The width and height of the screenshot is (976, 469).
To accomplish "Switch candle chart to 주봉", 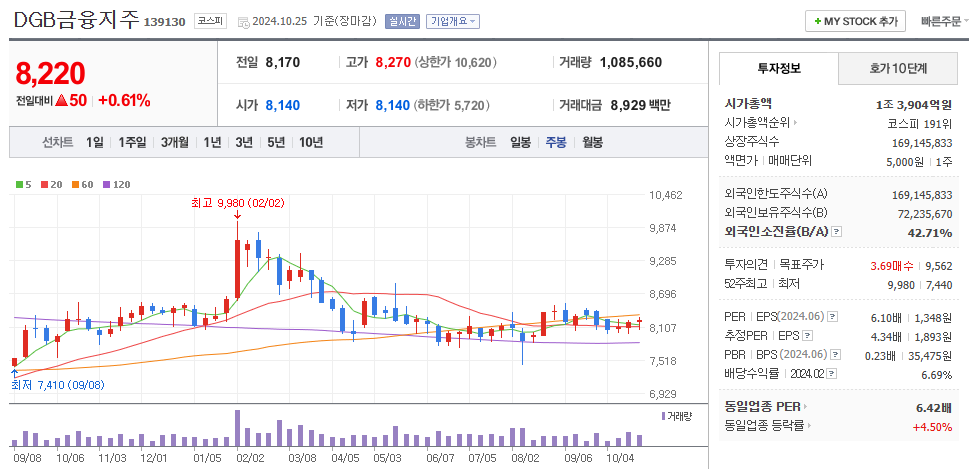I will [556, 143].
